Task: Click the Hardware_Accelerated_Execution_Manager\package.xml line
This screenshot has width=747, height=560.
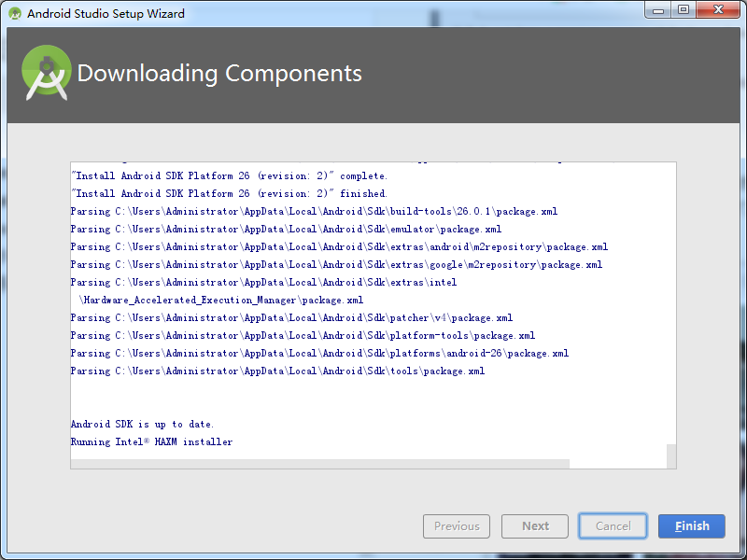Action: (221, 300)
